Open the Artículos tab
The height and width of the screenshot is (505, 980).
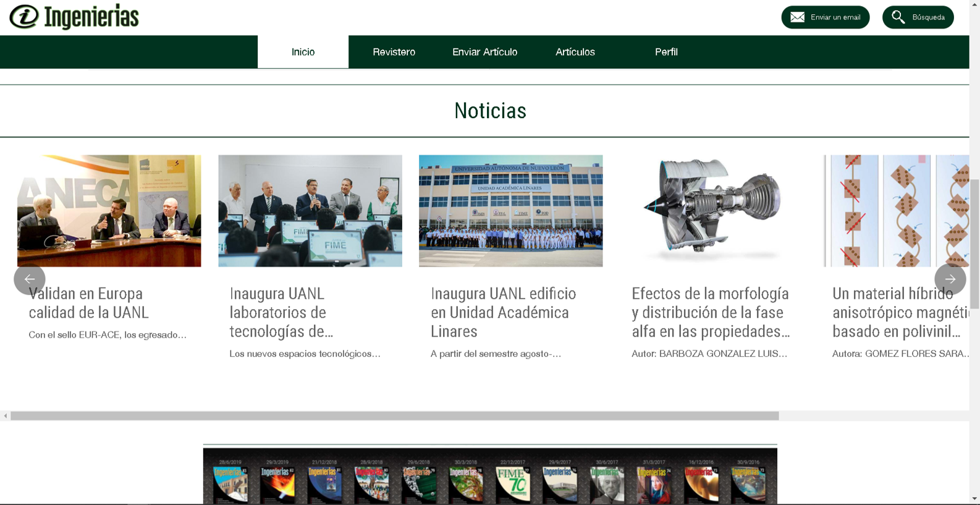(x=575, y=52)
